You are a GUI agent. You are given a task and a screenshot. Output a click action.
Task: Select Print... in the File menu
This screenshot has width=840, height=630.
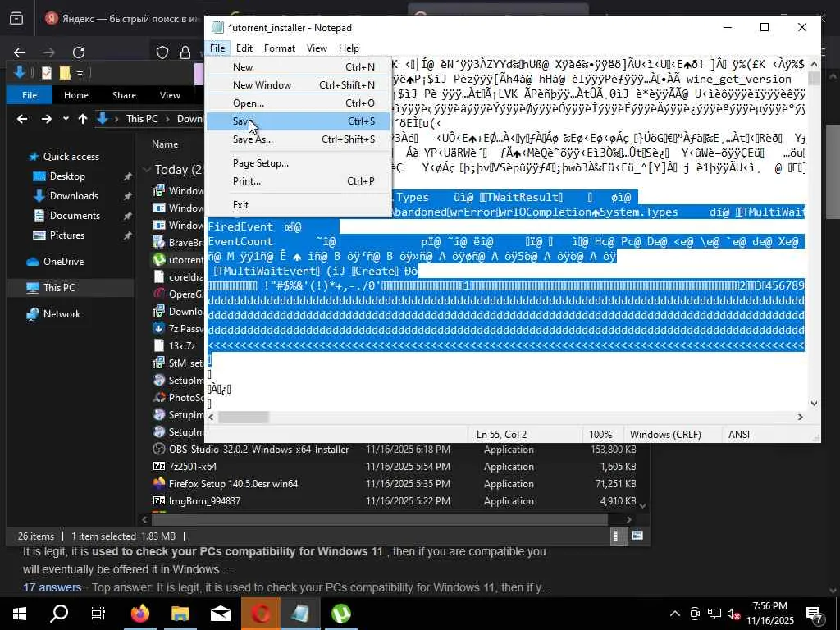point(299,181)
